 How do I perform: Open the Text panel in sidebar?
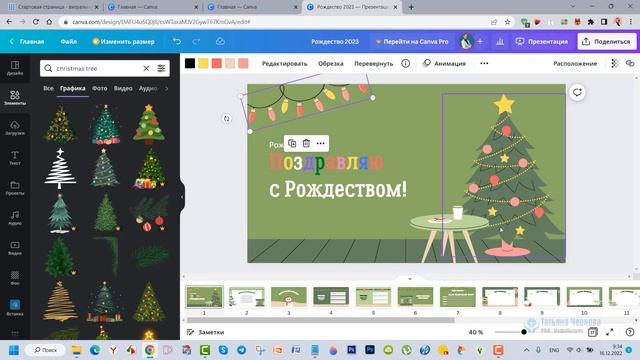(x=15, y=158)
